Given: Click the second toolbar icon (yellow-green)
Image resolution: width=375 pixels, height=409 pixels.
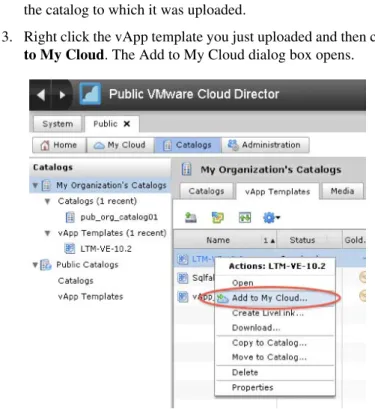Looking at the screenshot, I should tap(218, 218).
